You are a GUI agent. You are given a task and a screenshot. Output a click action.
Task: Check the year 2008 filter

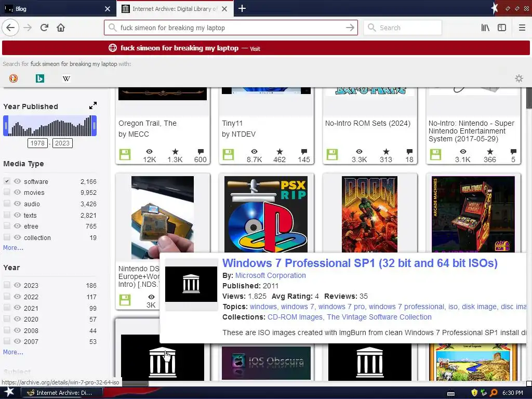(6, 330)
